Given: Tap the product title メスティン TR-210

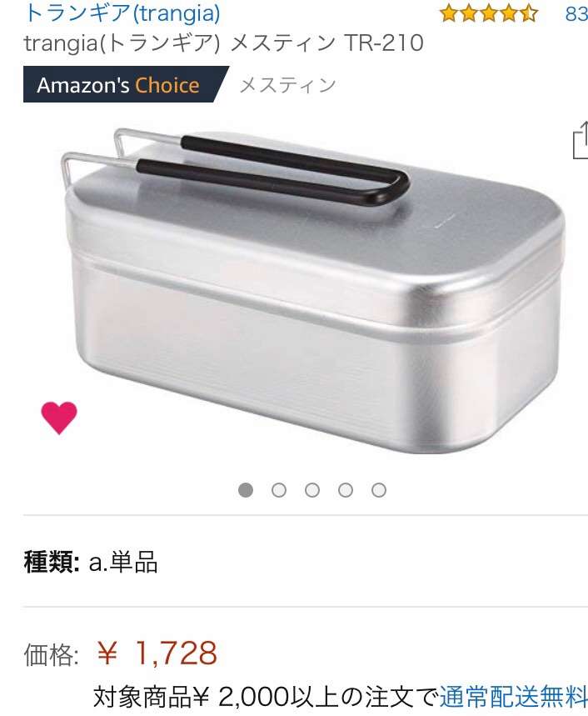Looking at the screenshot, I should [x=223, y=43].
